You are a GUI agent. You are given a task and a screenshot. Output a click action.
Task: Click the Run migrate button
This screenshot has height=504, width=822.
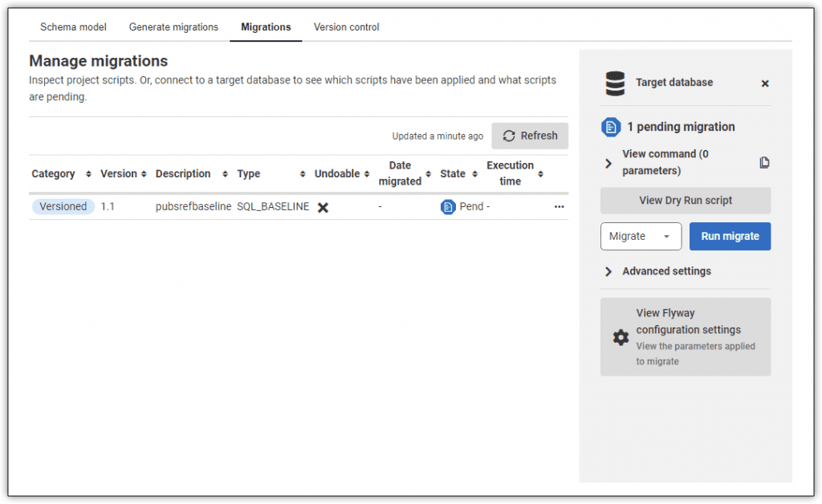pos(730,236)
